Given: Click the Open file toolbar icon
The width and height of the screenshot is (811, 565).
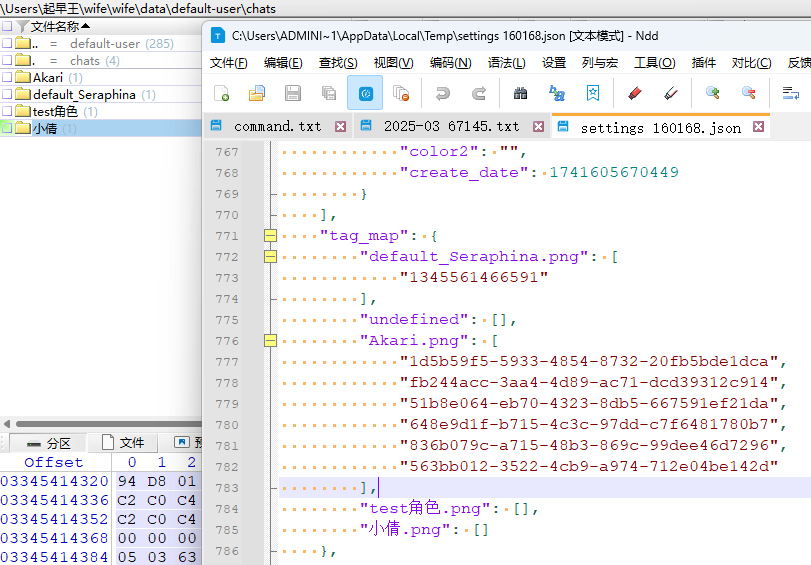Looking at the screenshot, I should 257,93.
